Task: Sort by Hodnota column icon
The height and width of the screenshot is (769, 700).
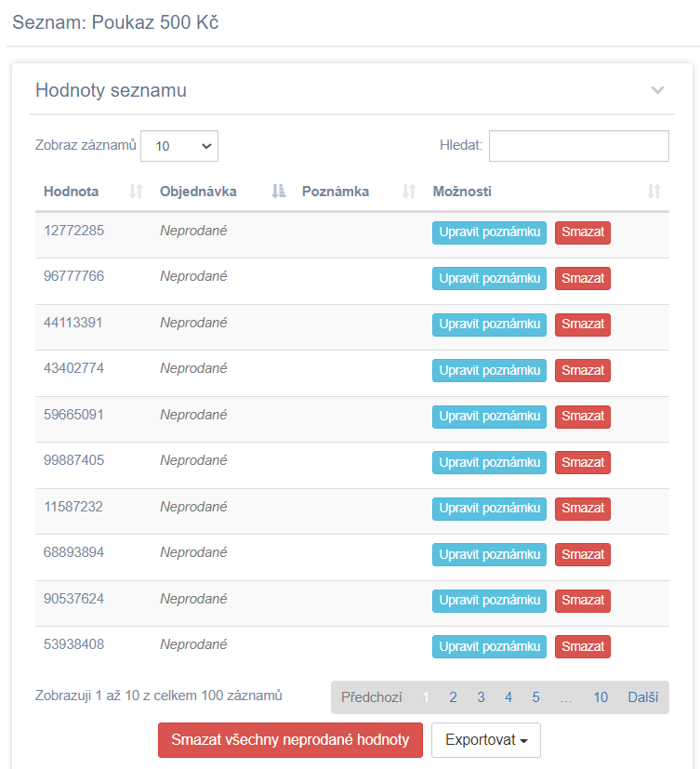Action: tap(136, 192)
